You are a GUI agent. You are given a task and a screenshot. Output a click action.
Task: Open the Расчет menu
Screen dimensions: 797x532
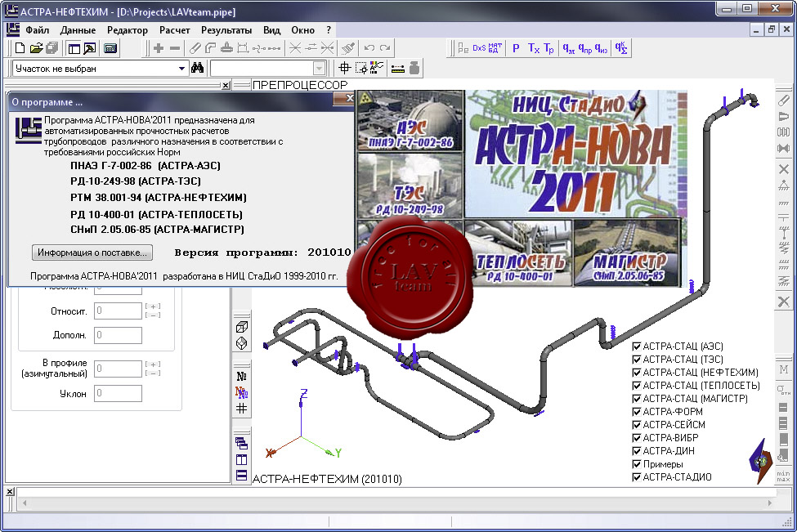pos(174,30)
